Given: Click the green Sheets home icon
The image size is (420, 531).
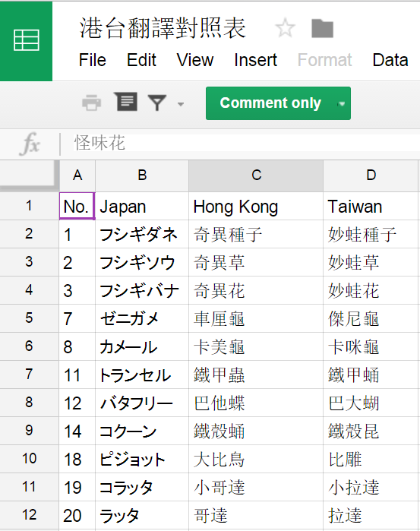Looking at the screenshot, I should (26, 40).
